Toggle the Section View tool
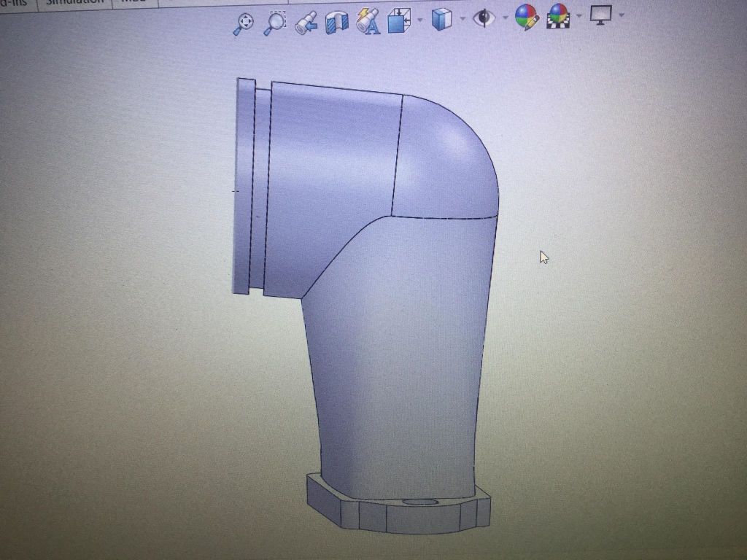The height and width of the screenshot is (560, 747). [x=336, y=21]
